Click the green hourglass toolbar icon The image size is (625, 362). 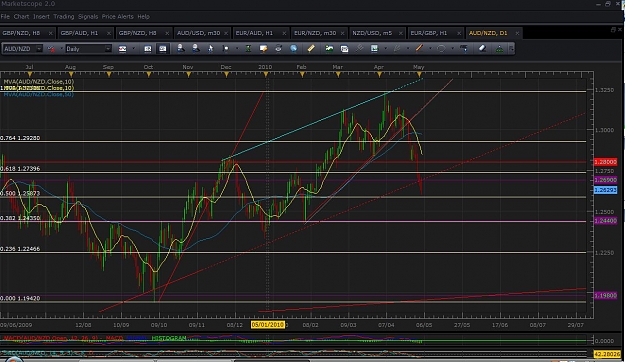point(248,49)
